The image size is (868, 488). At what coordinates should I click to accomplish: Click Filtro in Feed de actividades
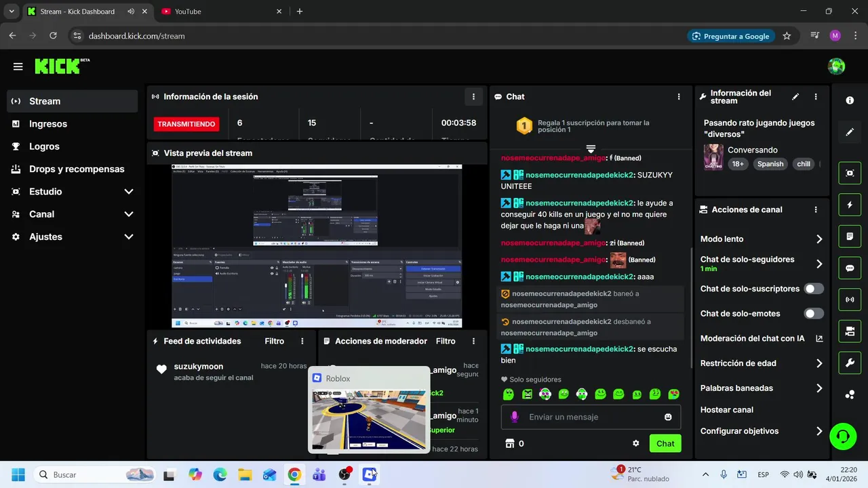pos(275,342)
